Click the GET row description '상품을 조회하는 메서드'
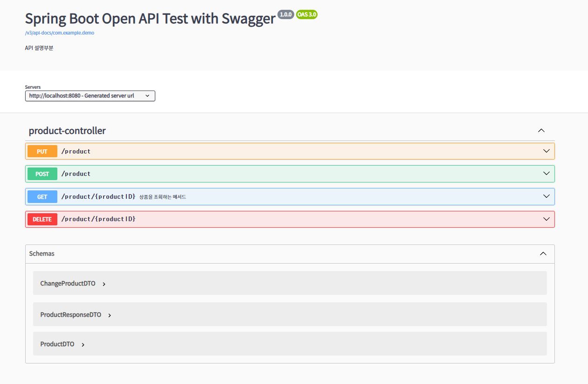The image size is (588, 384). [163, 197]
